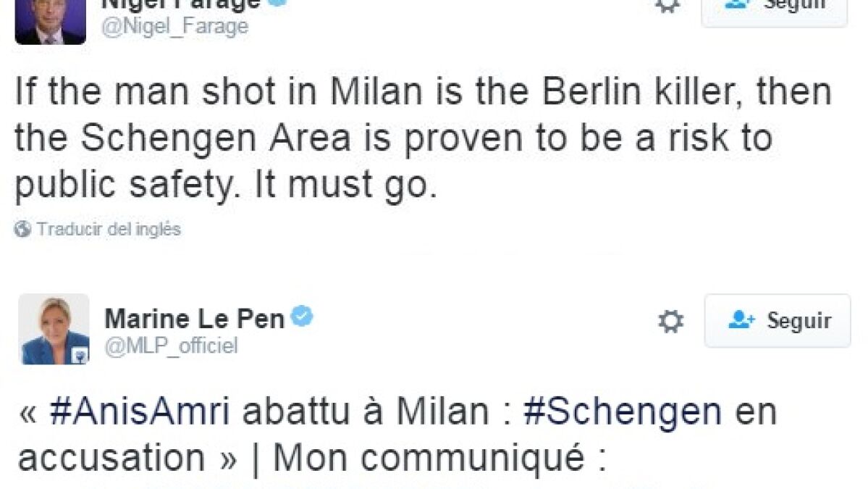Click Nigel Farage's verified badge

click(x=277, y=3)
